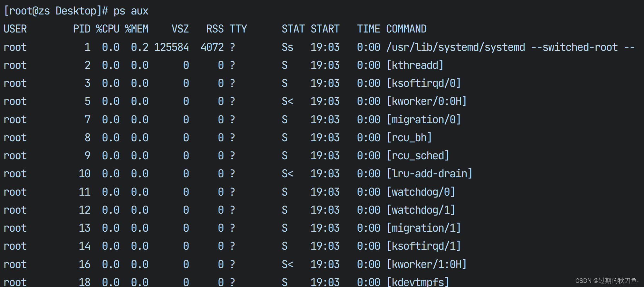Click the /usr/lib/systemd/systemd command text
This screenshot has height=287, width=644.
tap(455, 47)
